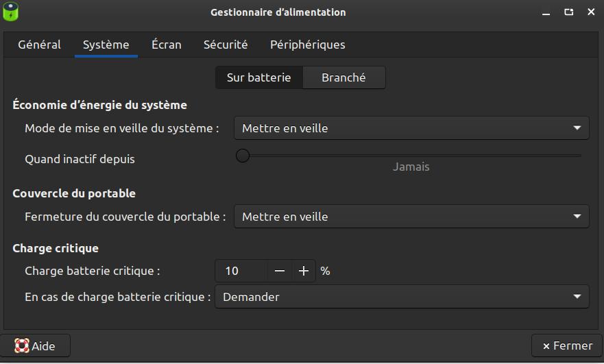The height and width of the screenshot is (364, 604).
Task: Switch to the Branché toggle
Action: click(x=343, y=77)
